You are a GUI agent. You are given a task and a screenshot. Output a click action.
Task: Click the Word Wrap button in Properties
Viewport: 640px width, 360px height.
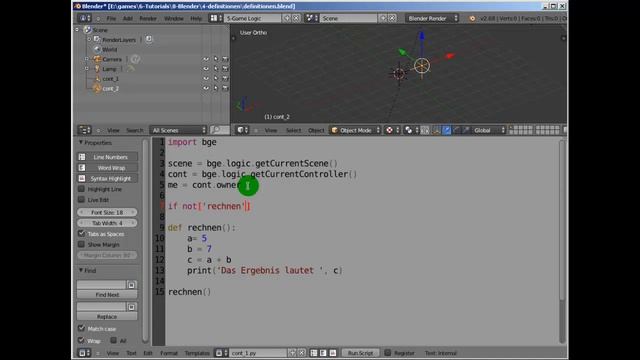(x=107, y=168)
